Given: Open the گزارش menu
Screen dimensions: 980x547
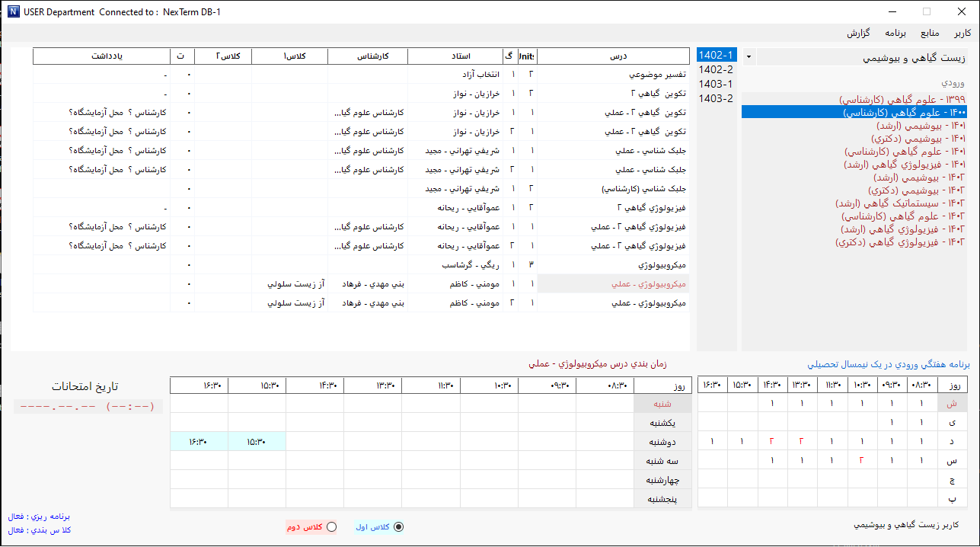Looking at the screenshot, I should point(859,33).
